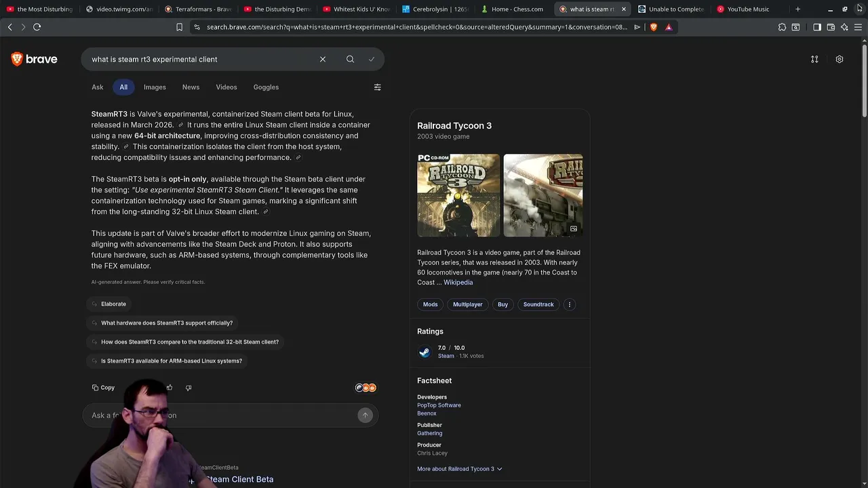Submit follow-up with arrow button
Image resolution: width=868 pixels, height=488 pixels.
pos(365,415)
